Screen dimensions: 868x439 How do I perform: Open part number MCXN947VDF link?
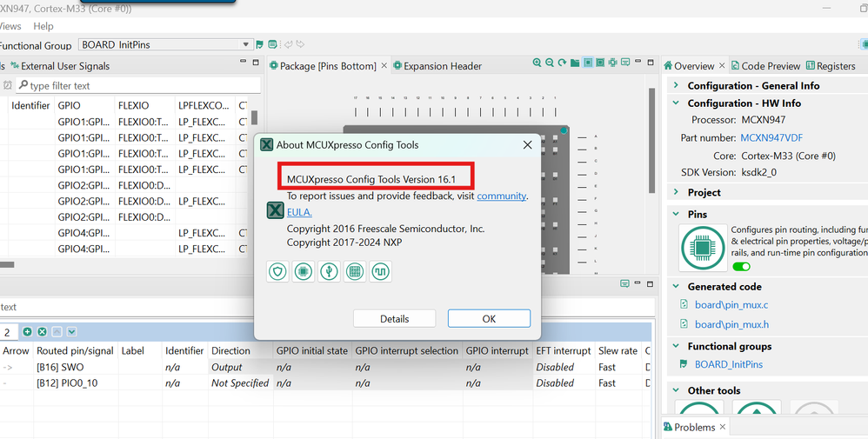pyautogui.click(x=771, y=138)
